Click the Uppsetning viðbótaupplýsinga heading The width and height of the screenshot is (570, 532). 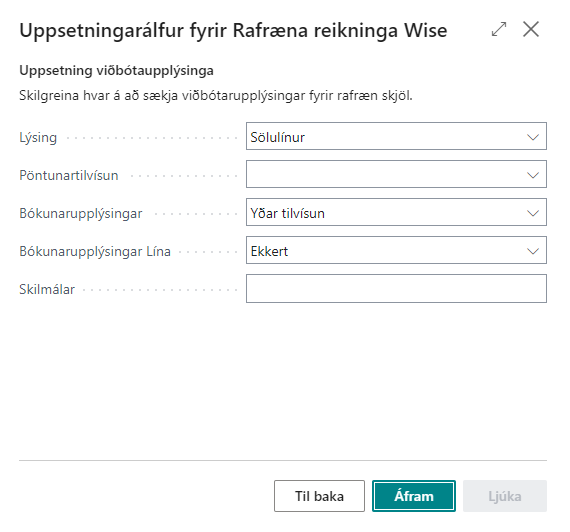click(x=116, y=71)
